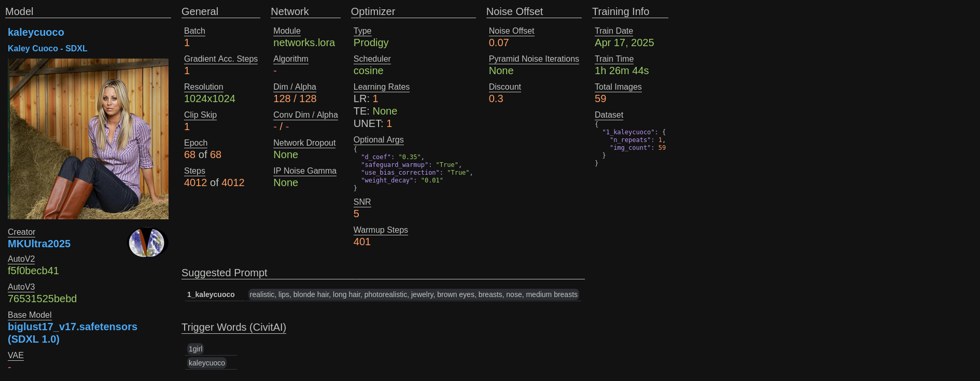Click the Training Info section heading
This screenshot has width=980, height=381.
621,11
